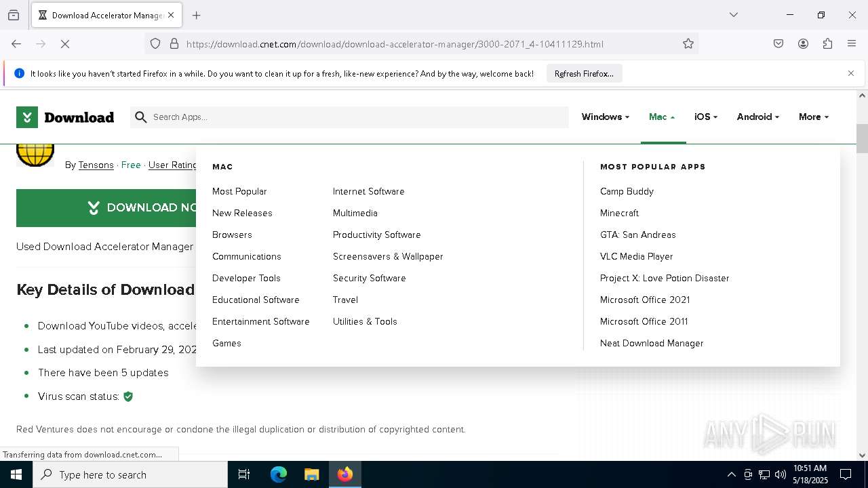Viewport: 868px width, 488px height.
Task: Select Productivity Software category
Action: click(x=376, y=235)
